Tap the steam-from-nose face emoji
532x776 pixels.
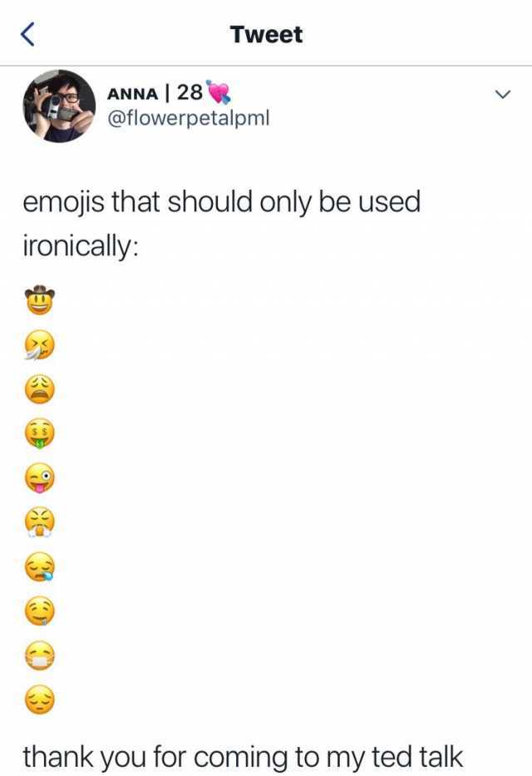[40, 523]
